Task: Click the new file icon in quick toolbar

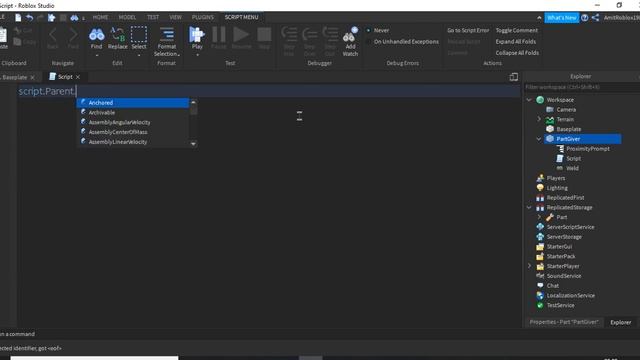Action: (x=18, y=18)
